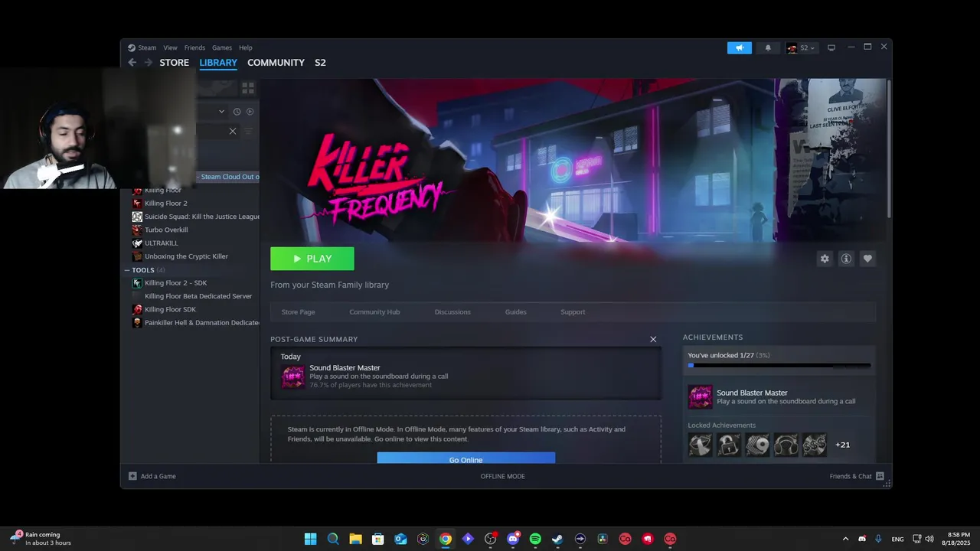Open the Steam announcements megaphone button
The width and height of the screenshot is (980, 551).
pos(740,47)
